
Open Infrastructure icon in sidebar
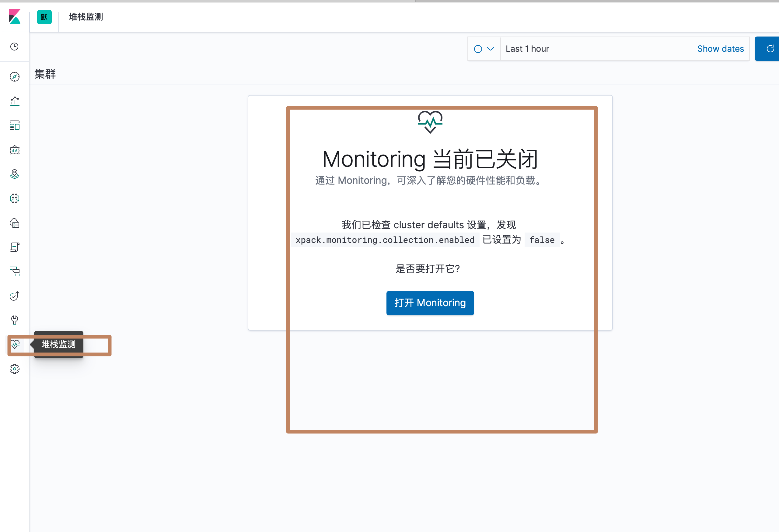coord(14,223)
